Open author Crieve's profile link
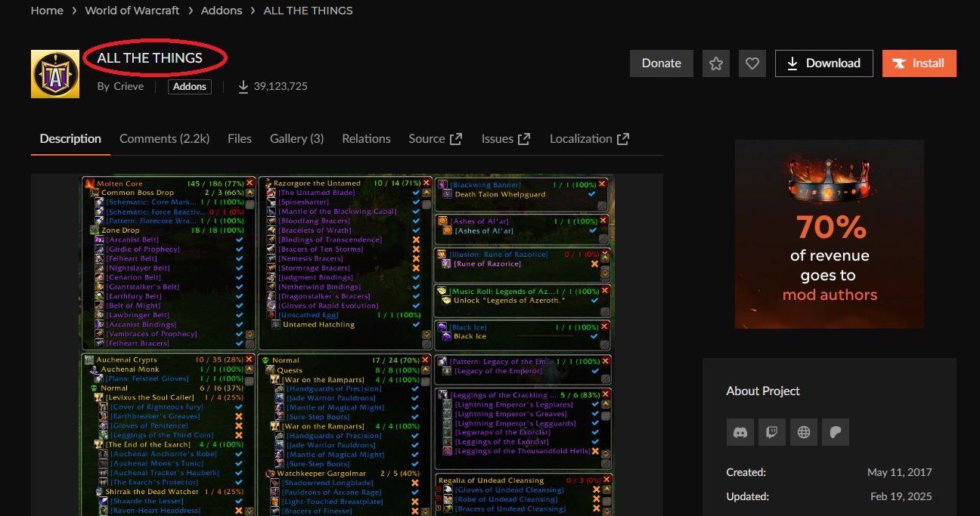The image size is (980, 516). (x=128, y=86)
